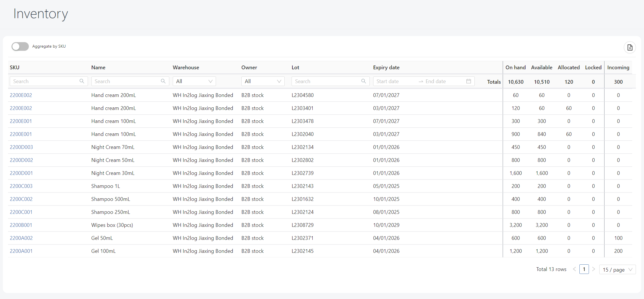Click the On hand column header
The height and width of the screenshot is (299, 644).
515,68
